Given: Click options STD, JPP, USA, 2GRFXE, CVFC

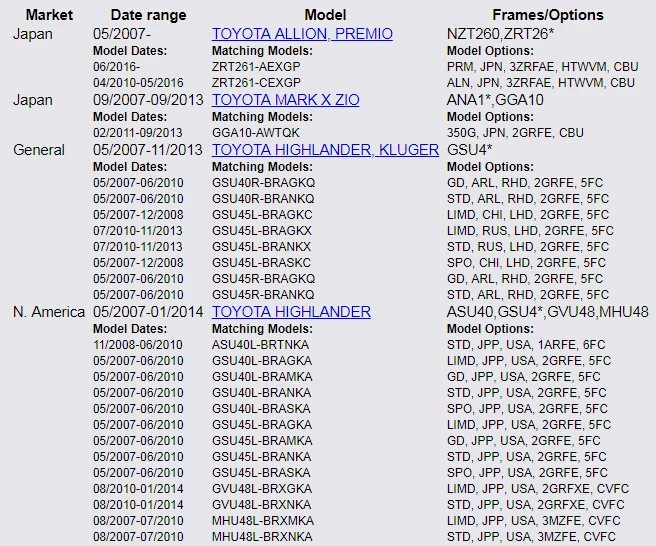Looking at the screenshot, I should [536, 505].
